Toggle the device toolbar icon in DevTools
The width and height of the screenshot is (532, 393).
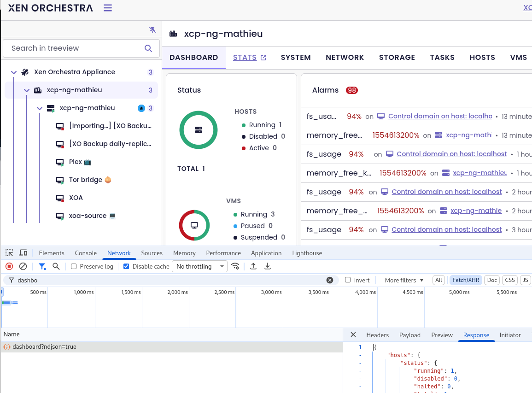(23, 253)
